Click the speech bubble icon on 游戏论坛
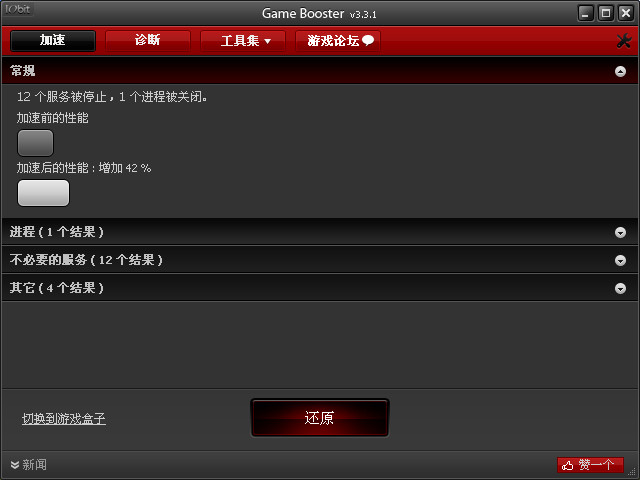This screenshot has width=640, height=480. click(368, 40)
